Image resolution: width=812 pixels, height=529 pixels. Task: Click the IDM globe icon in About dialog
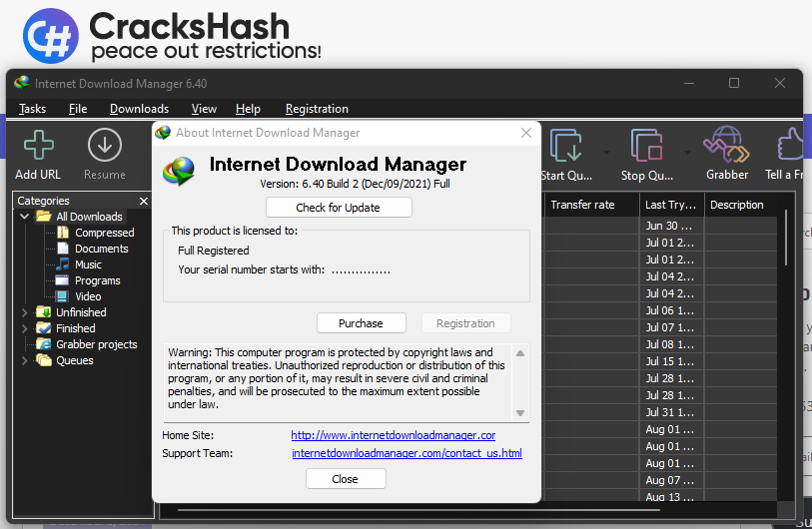pyautogui.click(x=179, y=171)
